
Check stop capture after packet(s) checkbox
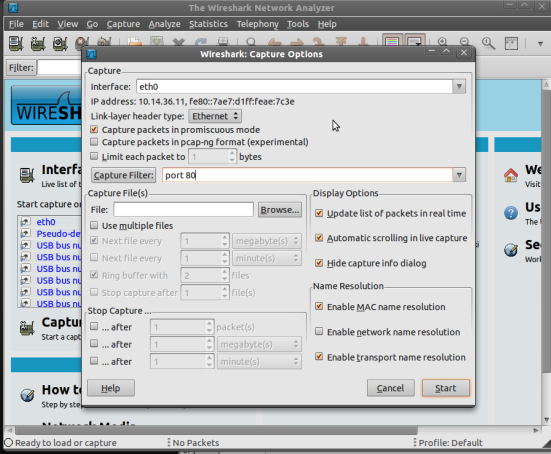(x=94, y=326)
